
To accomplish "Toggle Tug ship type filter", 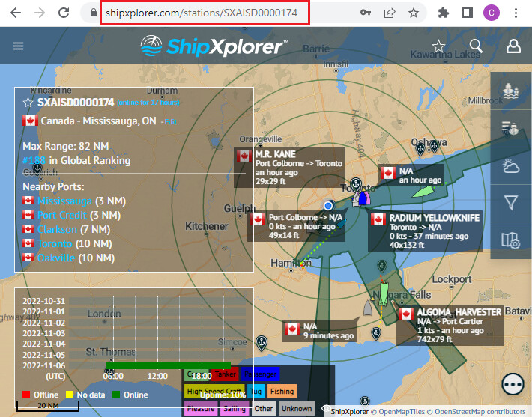I will (256, 392).
